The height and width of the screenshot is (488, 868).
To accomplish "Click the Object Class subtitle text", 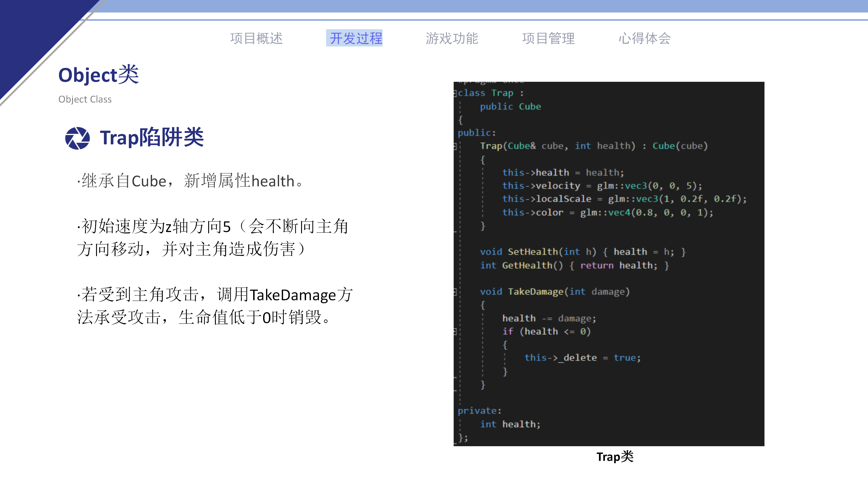I will [85, 99].
